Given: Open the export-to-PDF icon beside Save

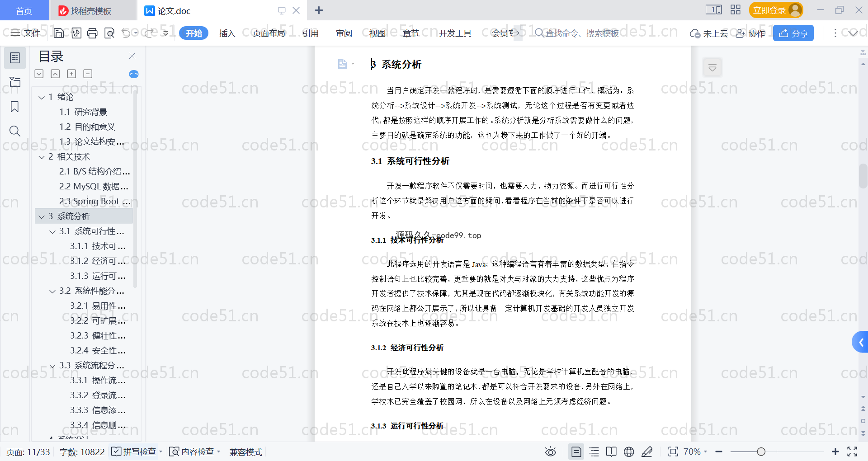Looking at the screenshot, I should [76, 33].
